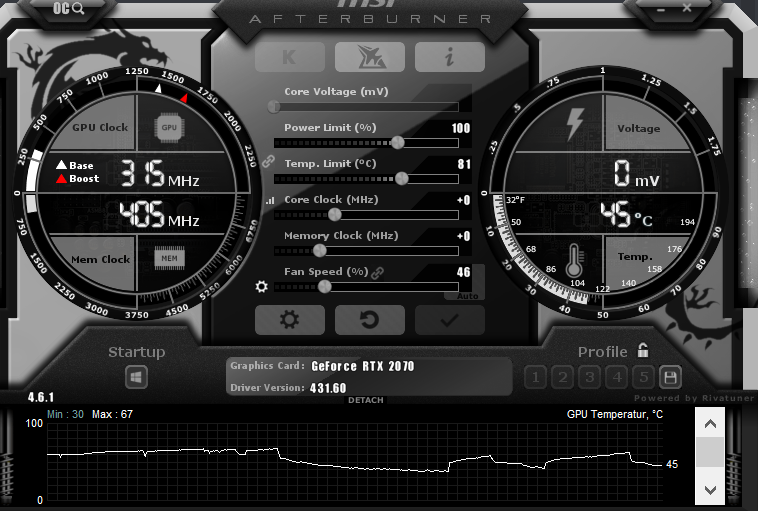The height and width of the screenshot is (511, 758).
Task: Select profile slot 2
Action: (563, 377)
